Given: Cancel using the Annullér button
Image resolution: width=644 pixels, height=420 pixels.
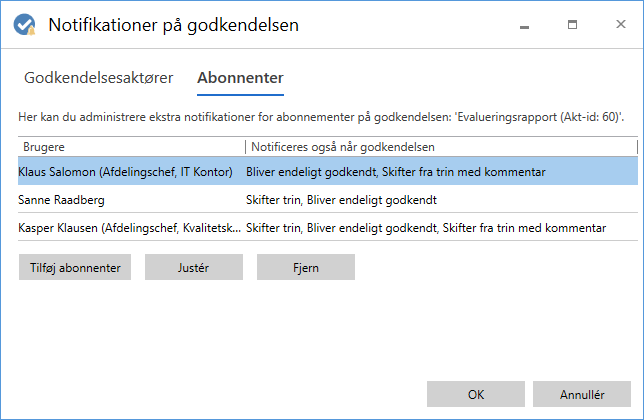Looking at the screenshot, I should click(581, 394).
